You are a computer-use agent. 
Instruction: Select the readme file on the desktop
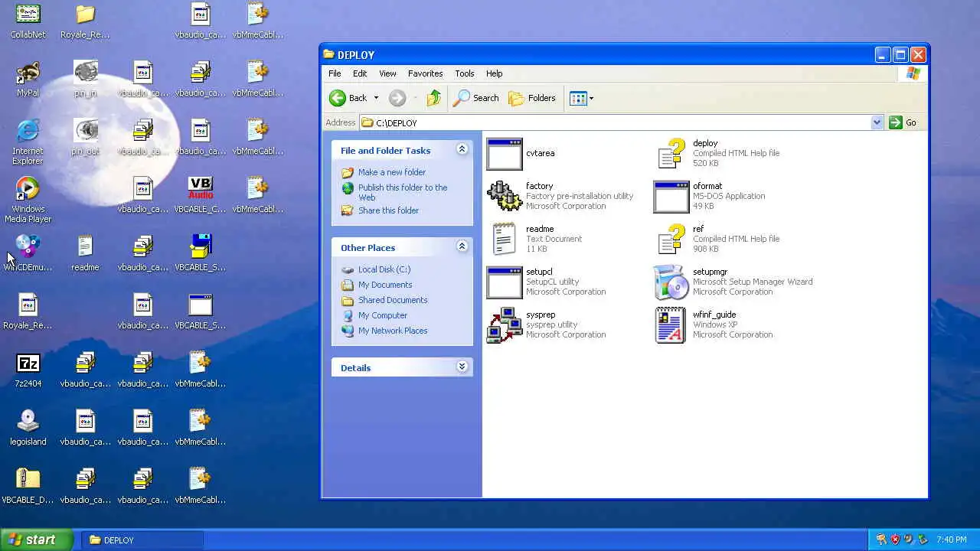tap(85, 253)
